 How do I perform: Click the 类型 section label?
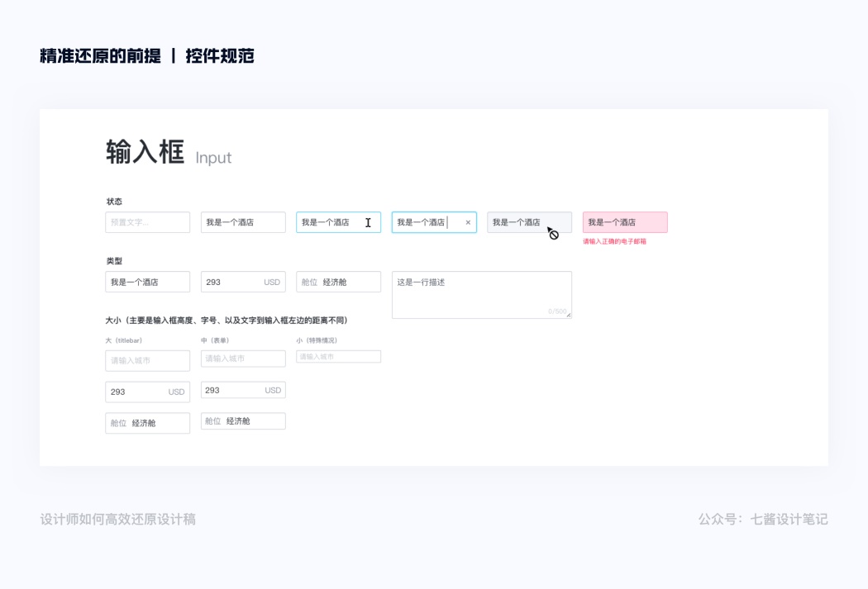point(114,261)
